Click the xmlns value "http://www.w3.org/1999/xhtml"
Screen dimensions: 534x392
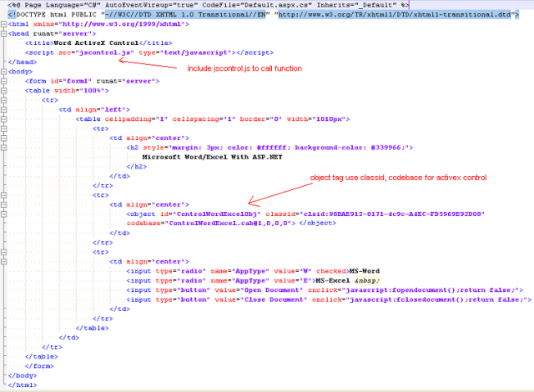(122, 24)
